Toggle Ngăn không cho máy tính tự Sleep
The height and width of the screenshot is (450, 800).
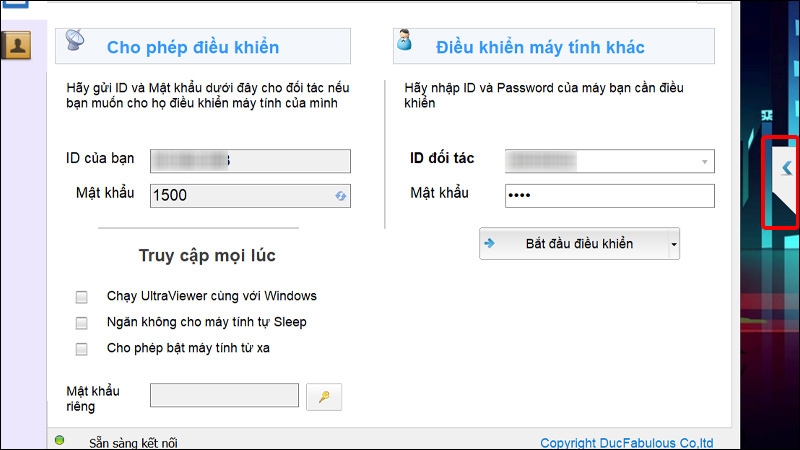coord(82,323)
